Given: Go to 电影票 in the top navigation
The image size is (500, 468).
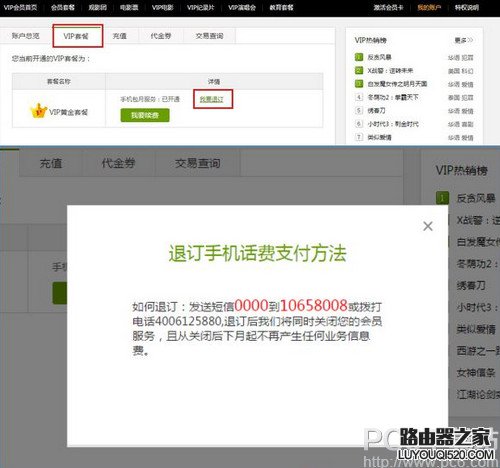Looking at the screenshot, I should click(x=129, y=7).
